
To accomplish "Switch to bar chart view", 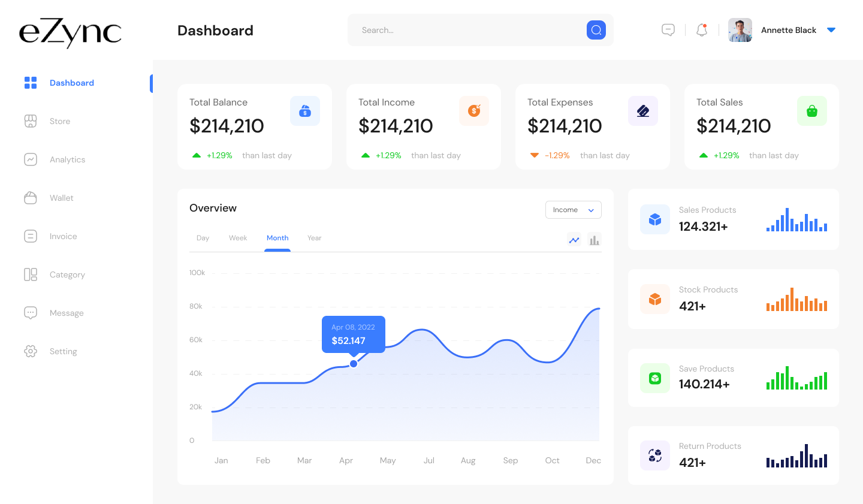I will [x=594, y=240].
